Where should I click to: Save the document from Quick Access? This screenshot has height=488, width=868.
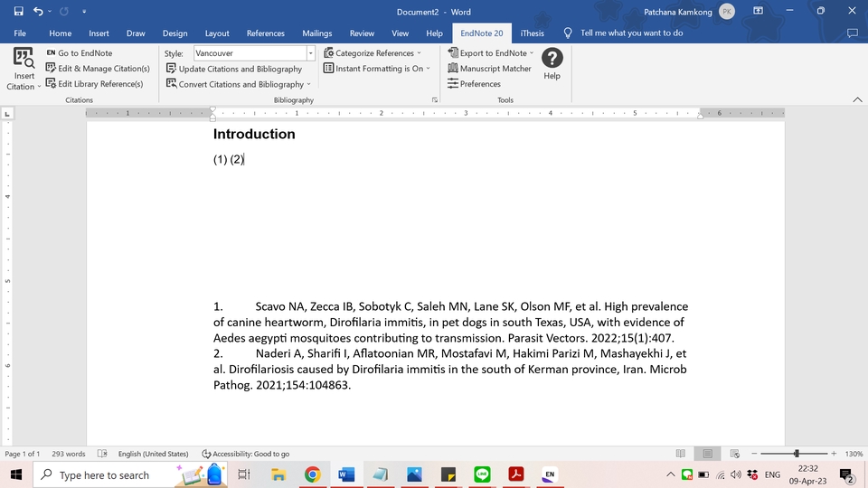click(18, 11)
